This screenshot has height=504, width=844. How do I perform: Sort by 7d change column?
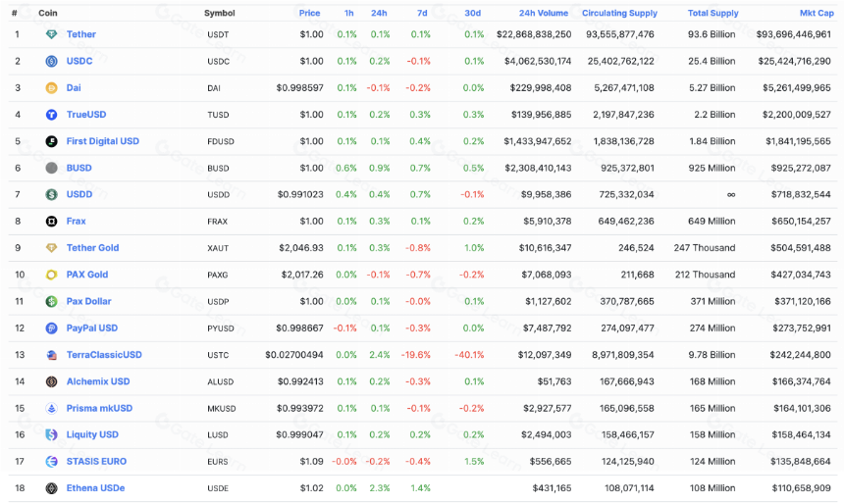(422, 13)
